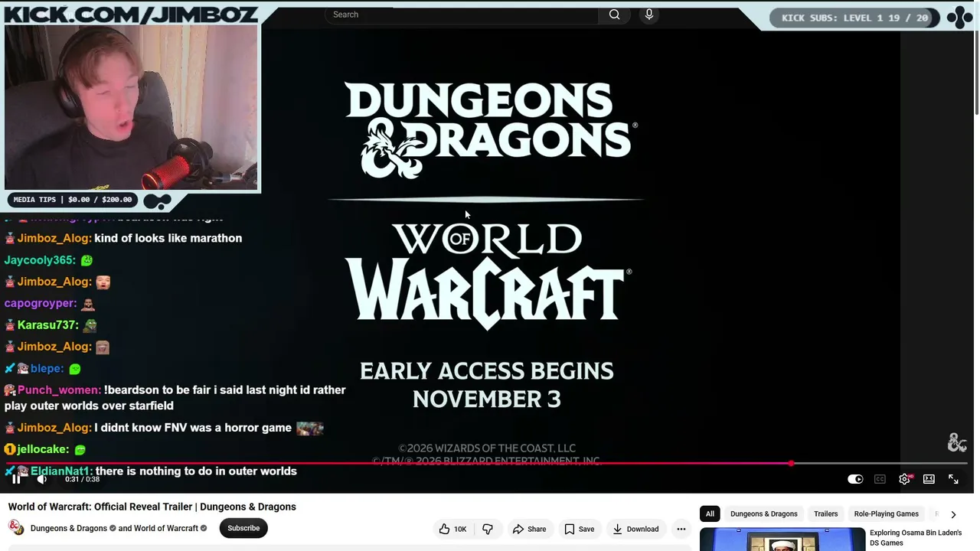Image resolution: width=980 pixels, height=551 pixels.
Task: Open the more actions ellipsis menu
Action: pyautogui.click(x=681, y=529)
